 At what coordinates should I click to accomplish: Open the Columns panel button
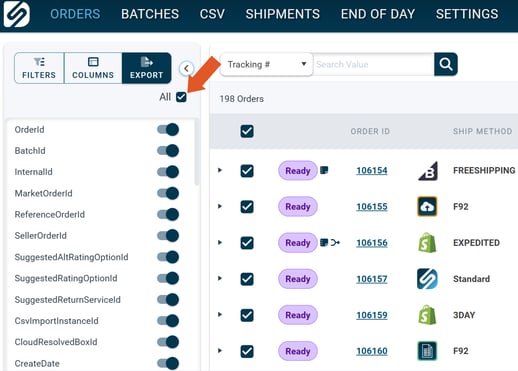click(x=93, y=68)
